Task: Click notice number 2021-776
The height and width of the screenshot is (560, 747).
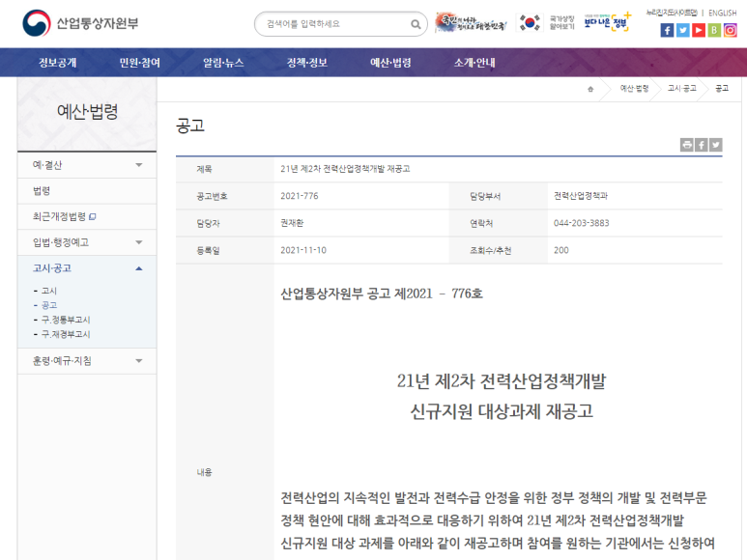Action: 300,196
